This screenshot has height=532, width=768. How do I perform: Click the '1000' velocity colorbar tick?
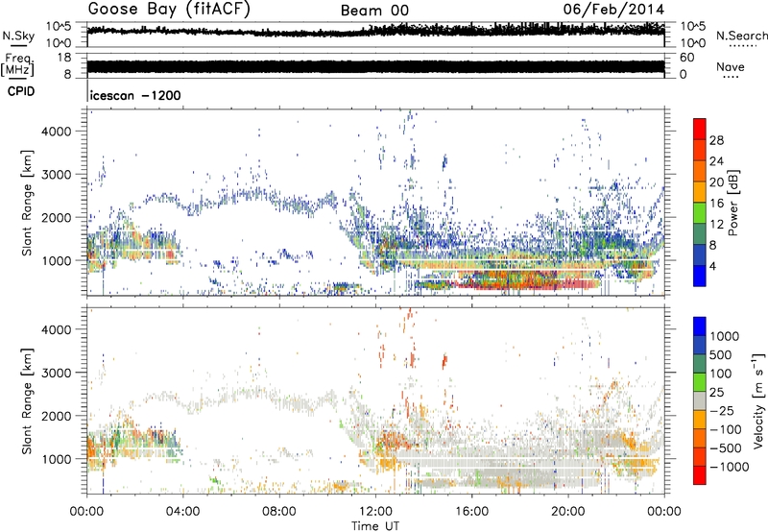click(725, 336)
